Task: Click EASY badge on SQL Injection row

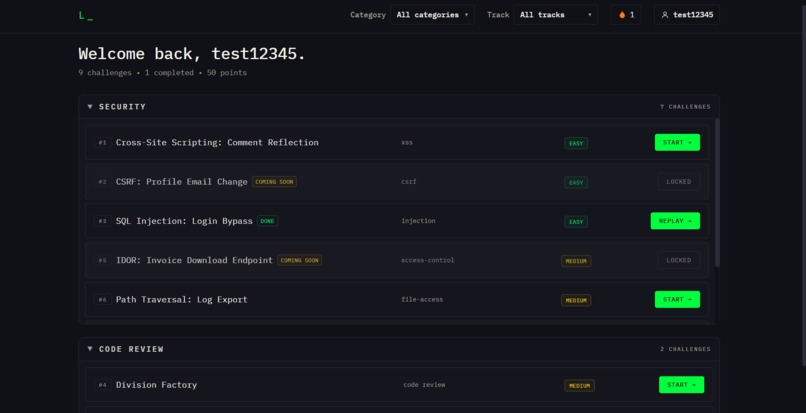Action: pyautogui.click(x=576, y=222)
